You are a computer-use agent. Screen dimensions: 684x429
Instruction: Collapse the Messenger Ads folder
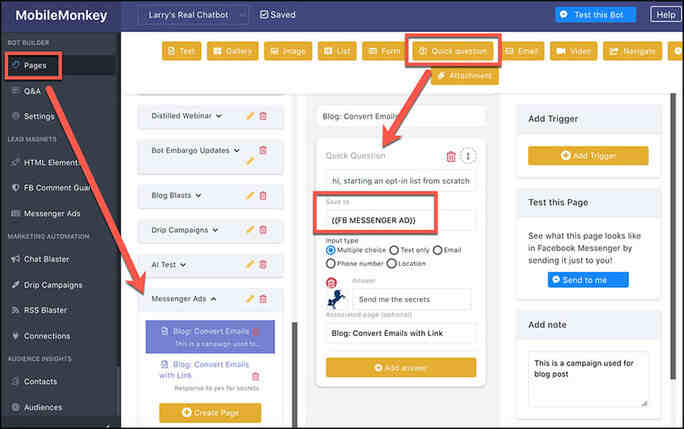click(x=213, y=299)
